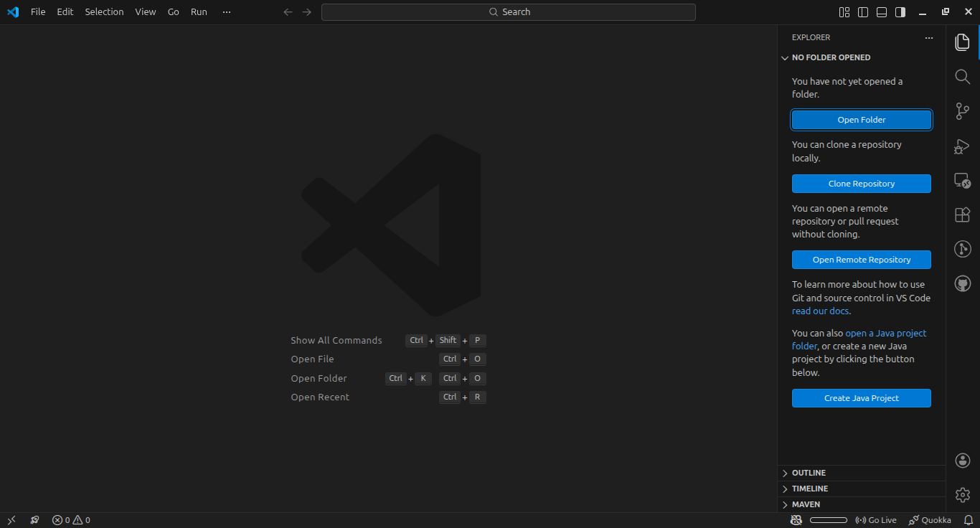Image resolution: width=980 pixels, height=528 pixels.
Task: Toggle the primary side bar layout button
Action: (x=863, y=12)
